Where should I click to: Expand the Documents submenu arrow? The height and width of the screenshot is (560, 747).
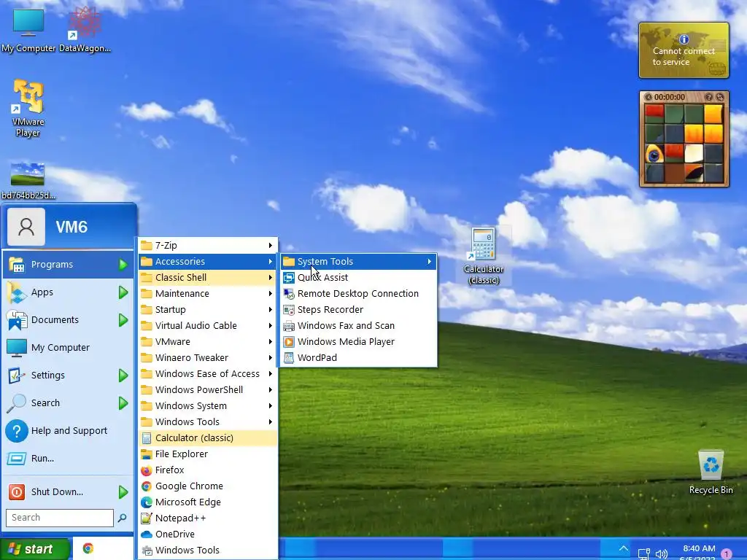click(123, 320)
